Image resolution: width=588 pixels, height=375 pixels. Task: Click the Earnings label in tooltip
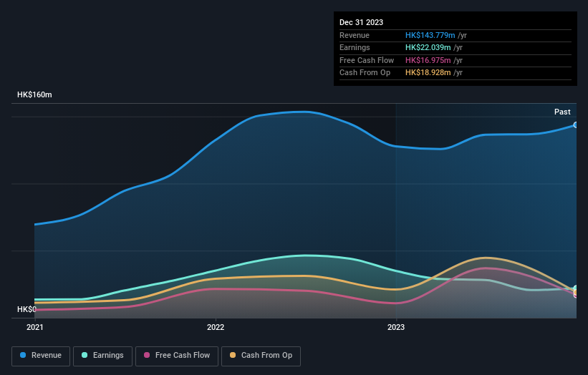point(355,47)
